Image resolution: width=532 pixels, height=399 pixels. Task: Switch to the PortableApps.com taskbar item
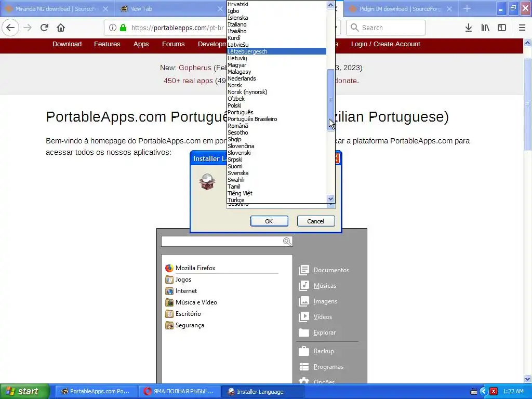coord(96,392)
